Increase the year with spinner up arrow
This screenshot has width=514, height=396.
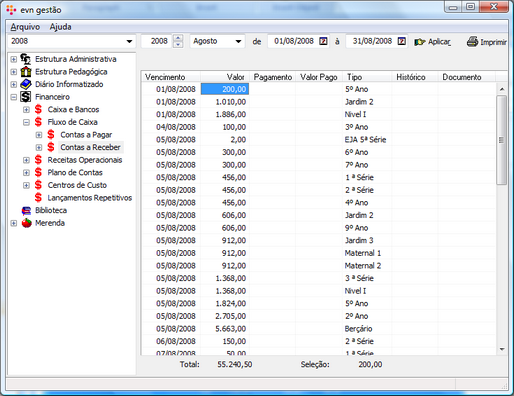coord(178,38)
